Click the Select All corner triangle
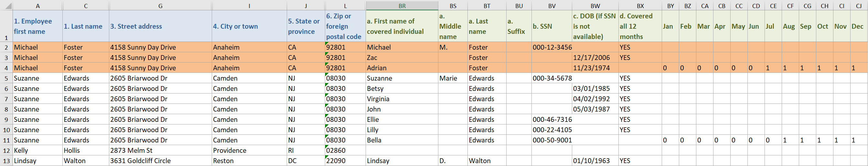868x166 pixels. coord(6,5)
